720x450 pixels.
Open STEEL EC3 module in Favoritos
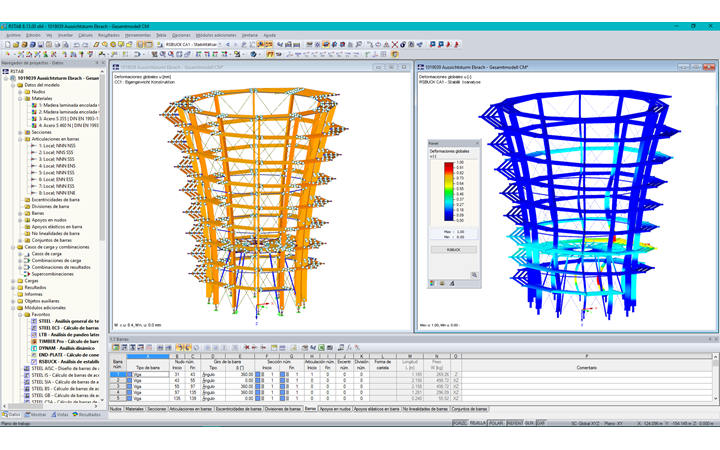[68, 328]
